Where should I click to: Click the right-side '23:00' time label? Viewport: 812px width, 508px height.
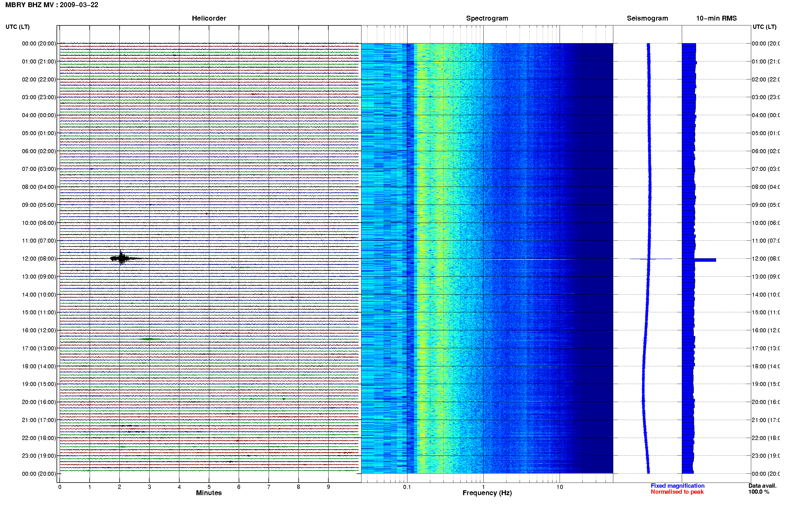click(x=766, y=456)
